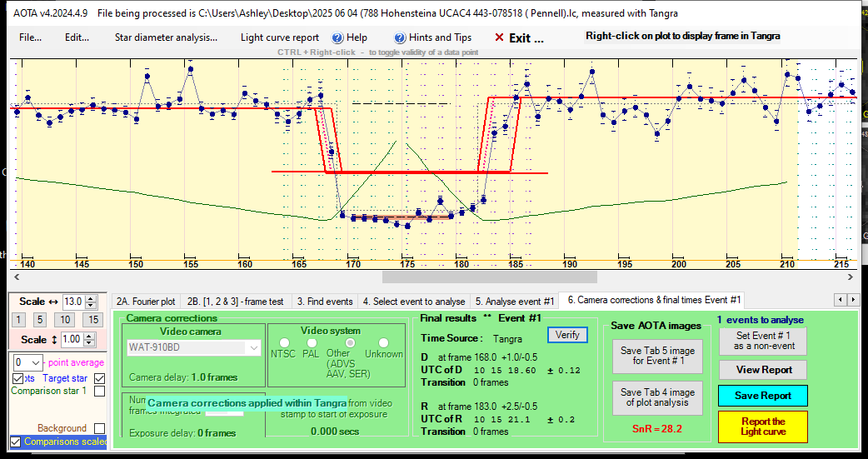Enable the Comparison star 1 checkbox
Image resolution: width=868 pixels, height=459 pixels.
100,391
